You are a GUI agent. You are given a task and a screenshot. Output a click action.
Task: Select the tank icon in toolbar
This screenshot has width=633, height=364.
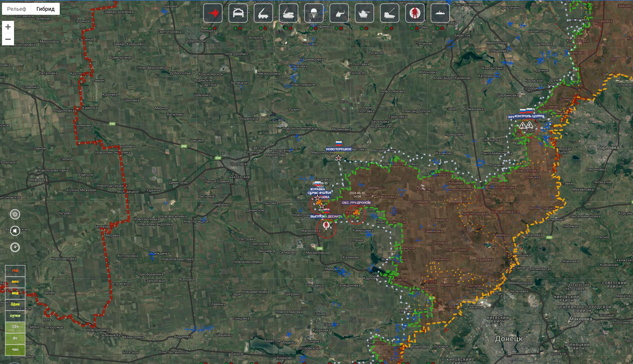click(x=364, y=13)
